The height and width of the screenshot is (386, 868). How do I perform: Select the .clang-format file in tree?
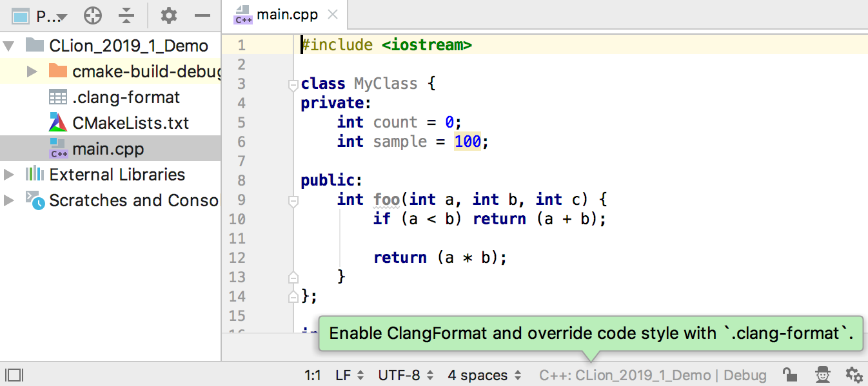pyautogui.click(x=126, y=97)
